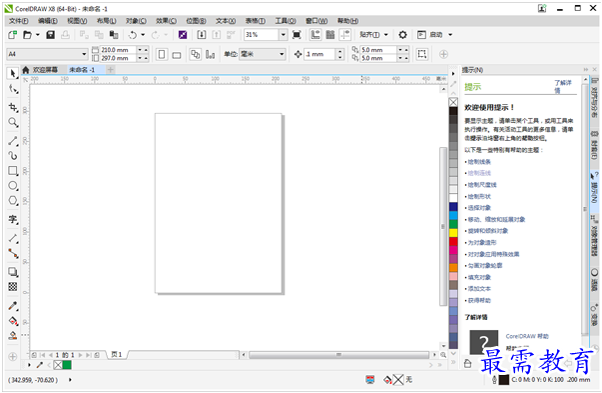Select the Color Eyedropper tool
Image resolution: width=602 pixels, height=393 pixels.
click(x=13, y=306)
